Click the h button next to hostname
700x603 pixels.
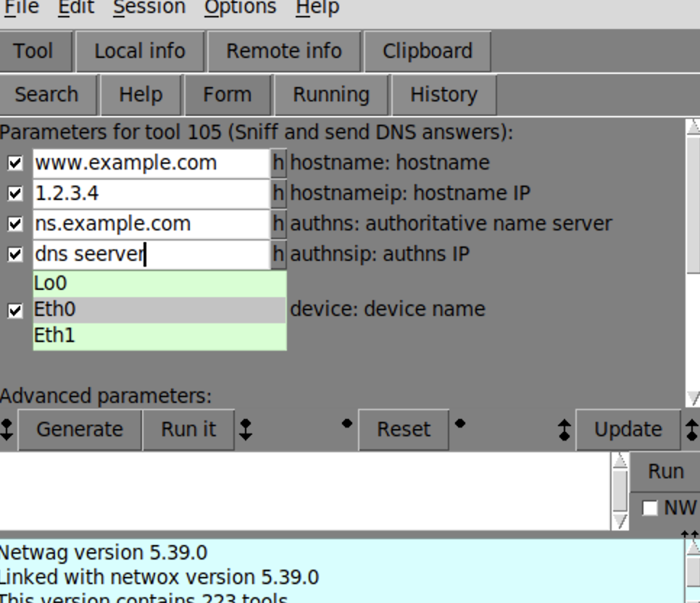[278, 163]
